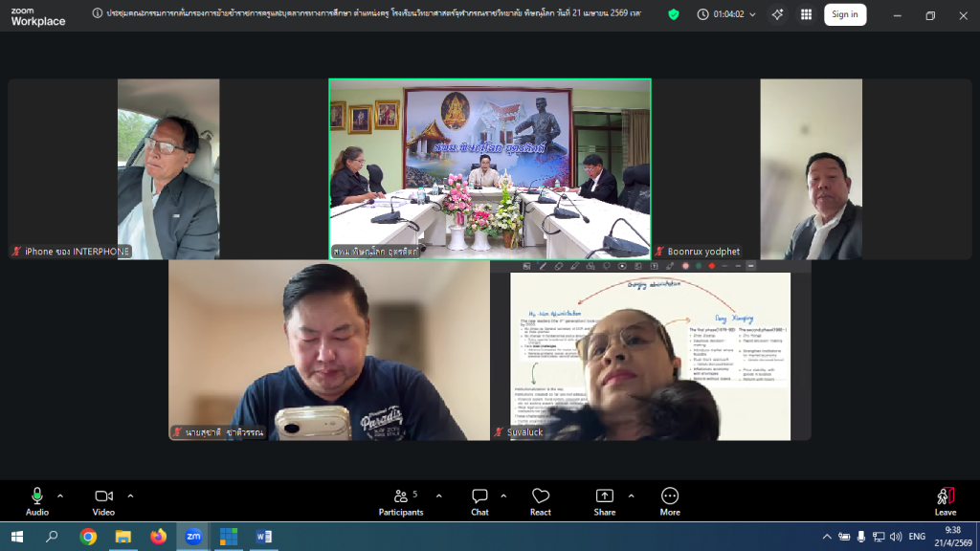Click the Sign in button
Screen dimensions: 980x551
(844, 14)
